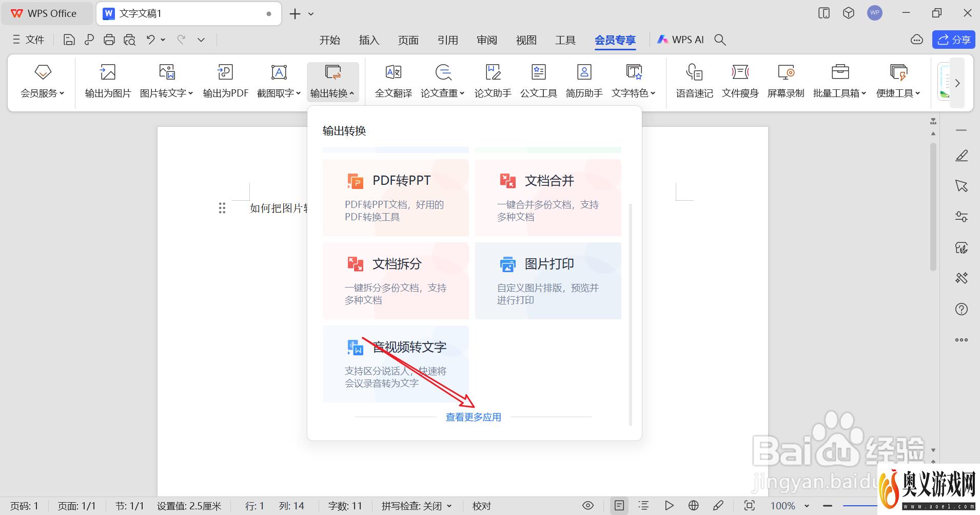Select Audio Video to Text card (音视频转文字)
This screenshot has width=980, height=515.
click(396, 364)
